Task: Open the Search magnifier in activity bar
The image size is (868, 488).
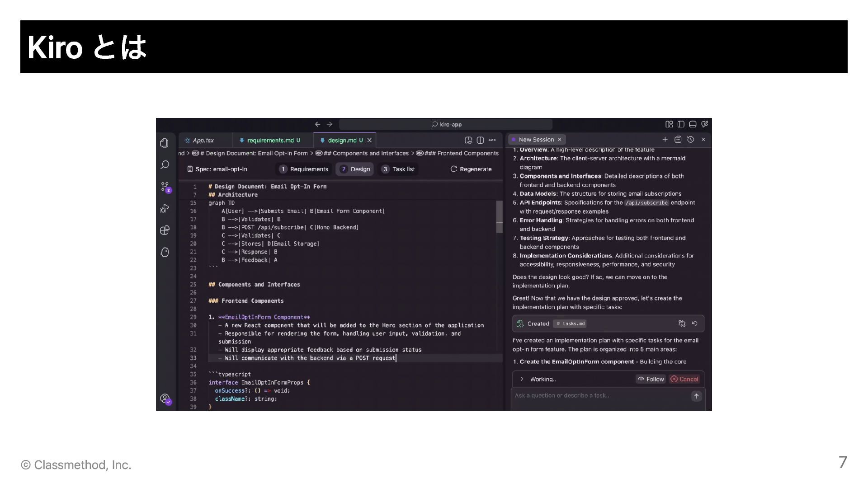Action: pos(165,165)
